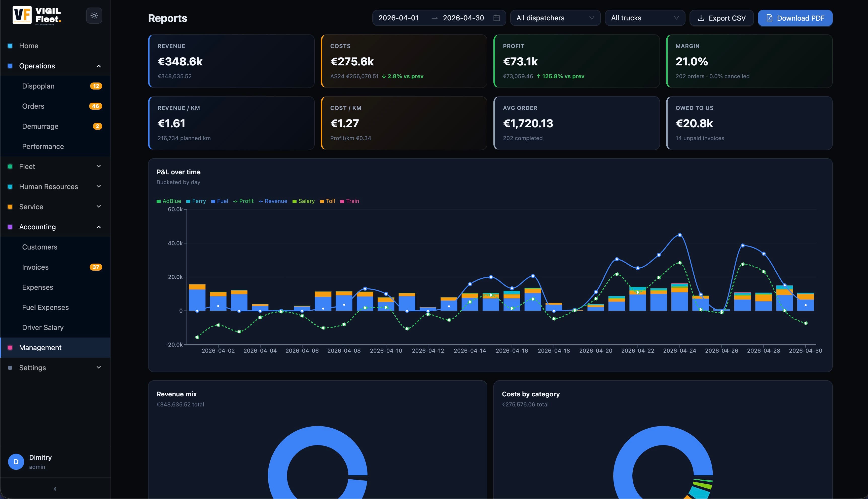Click the Dispoplan badge showing 12

pyautogui.click(x=96, y=86)
